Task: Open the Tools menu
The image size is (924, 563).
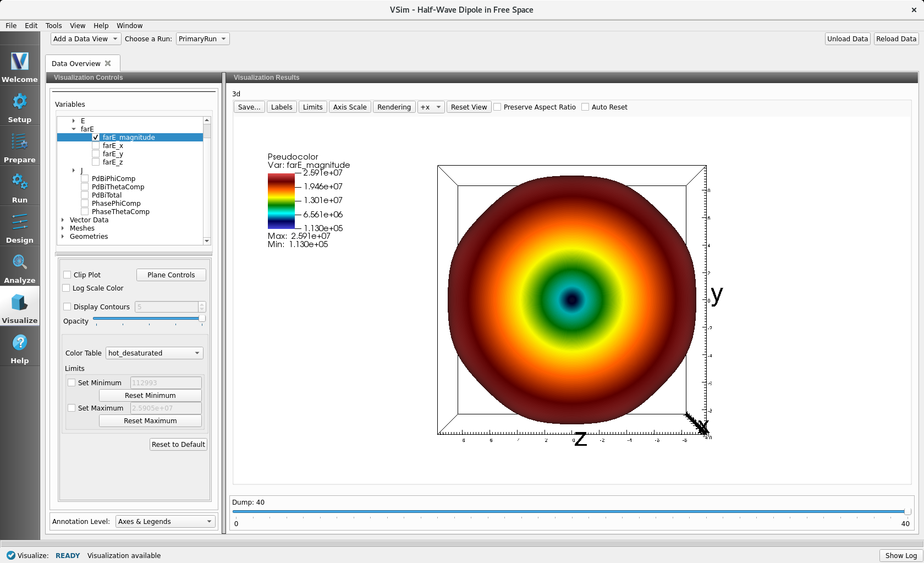Action: point(53,26)
